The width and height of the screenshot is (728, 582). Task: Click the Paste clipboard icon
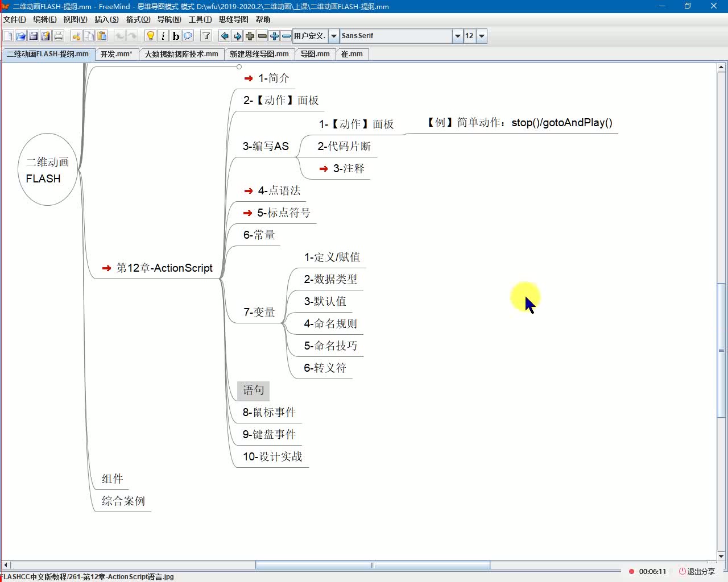tap(101, 36)
